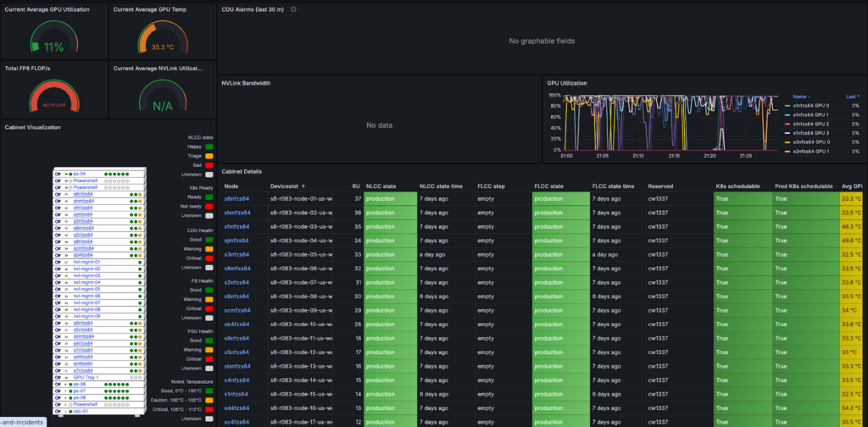Image resolution: width=868 pixels, height=427 pixels.
Task: Click the Happy green NLCC state swatch
Action: pos(208,147)
